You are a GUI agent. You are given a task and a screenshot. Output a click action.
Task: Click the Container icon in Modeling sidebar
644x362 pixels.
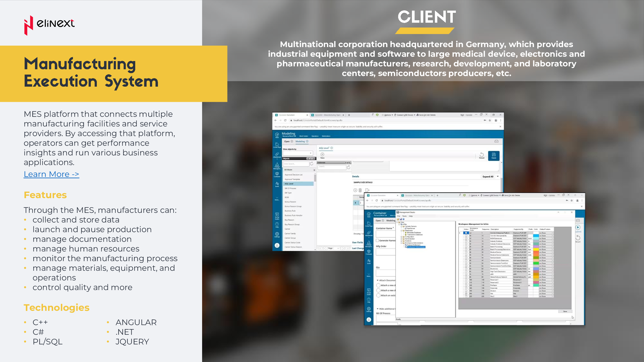coord(277,174)
